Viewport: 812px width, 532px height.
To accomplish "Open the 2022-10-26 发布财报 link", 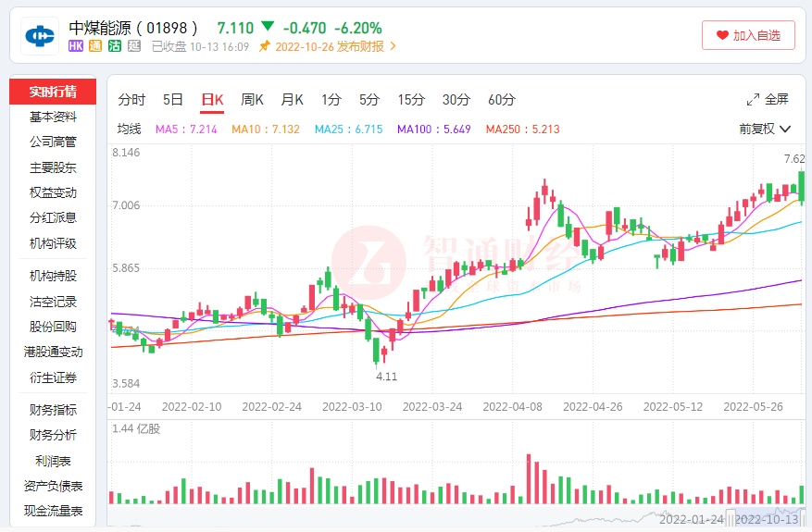I will point(329,46).
